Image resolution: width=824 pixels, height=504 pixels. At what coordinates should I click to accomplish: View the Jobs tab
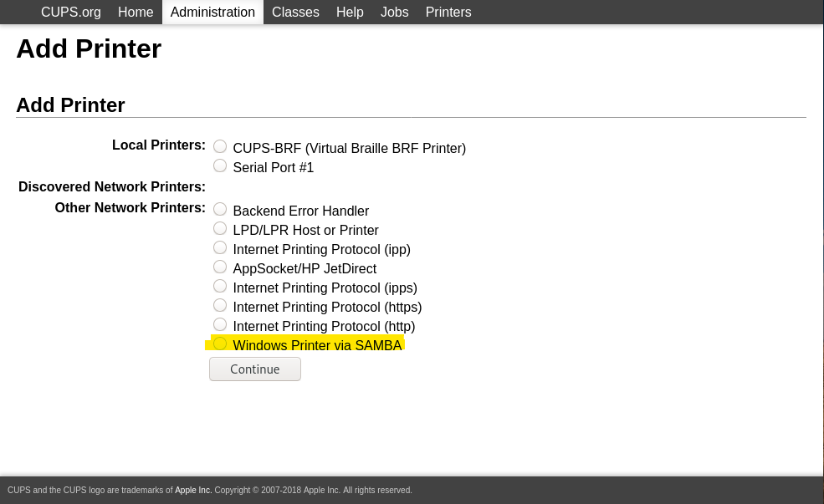click(394, 12)
